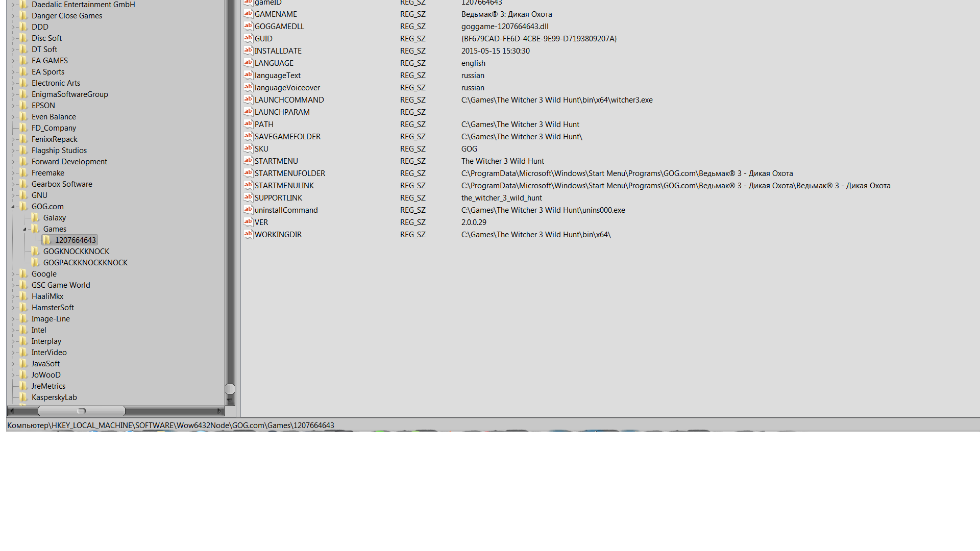The image size is (980, 551).
Task: Select the Daedalic Entertainment GmbH key
Action: [x=83, y=4]
